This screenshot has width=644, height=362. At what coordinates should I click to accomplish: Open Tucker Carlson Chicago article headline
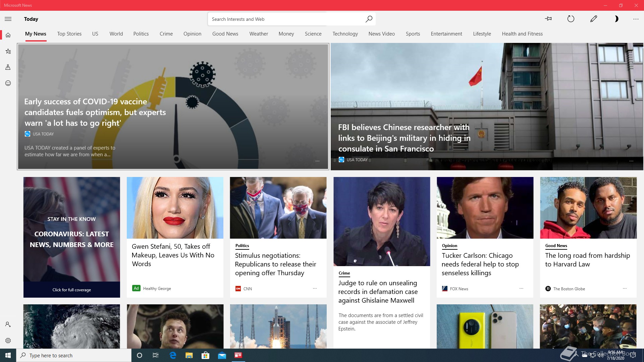point(480,264)
